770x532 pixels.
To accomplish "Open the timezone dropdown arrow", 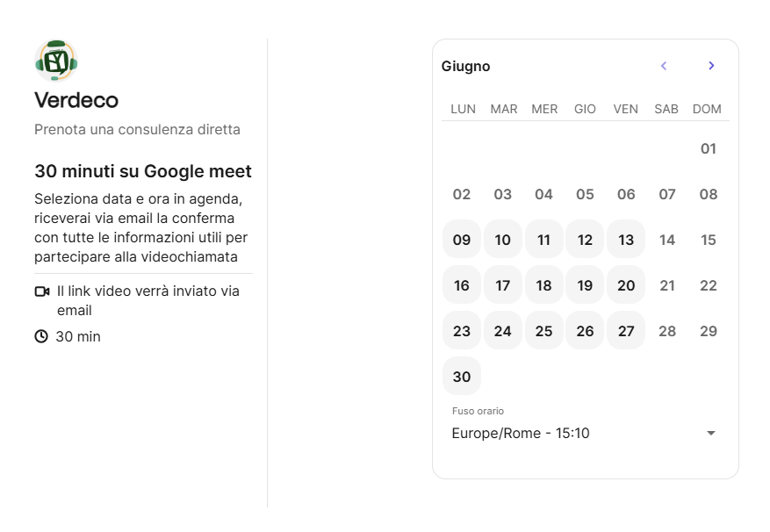I will tap(710, 434).
